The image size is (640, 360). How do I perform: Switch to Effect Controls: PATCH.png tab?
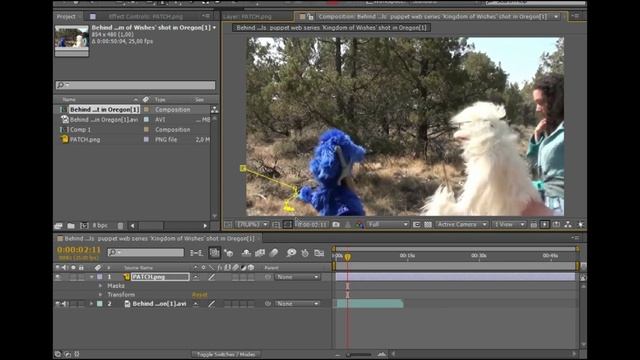point(145,17)
